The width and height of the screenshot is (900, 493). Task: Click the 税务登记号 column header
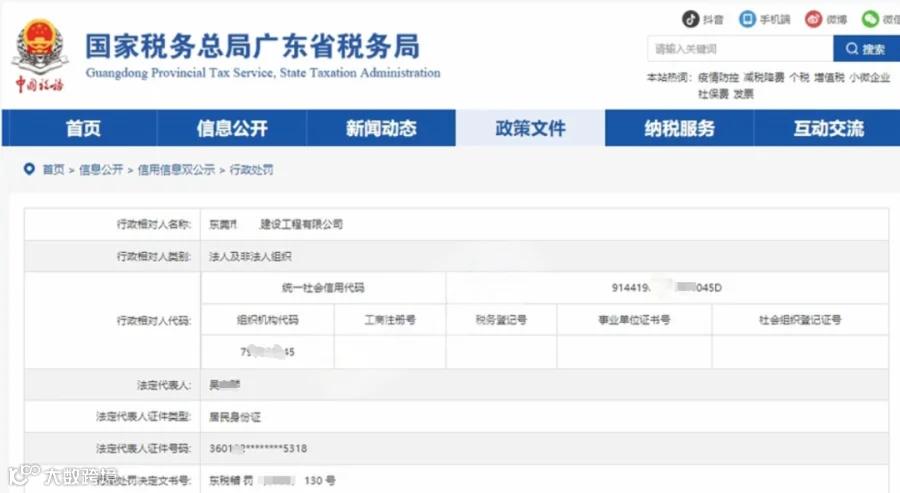[501, 320]
